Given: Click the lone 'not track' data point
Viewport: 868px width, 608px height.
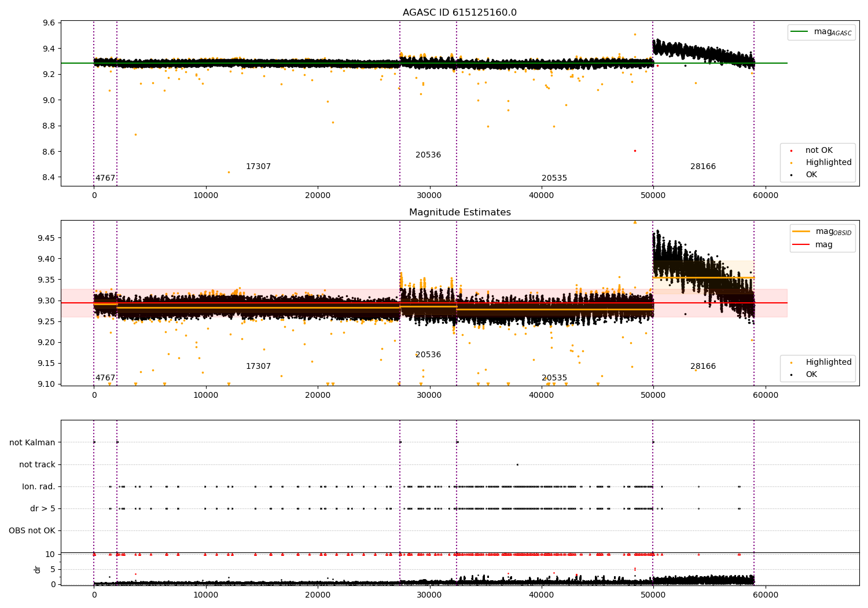Looking at the screenshot, I should [x=517, y=464].
